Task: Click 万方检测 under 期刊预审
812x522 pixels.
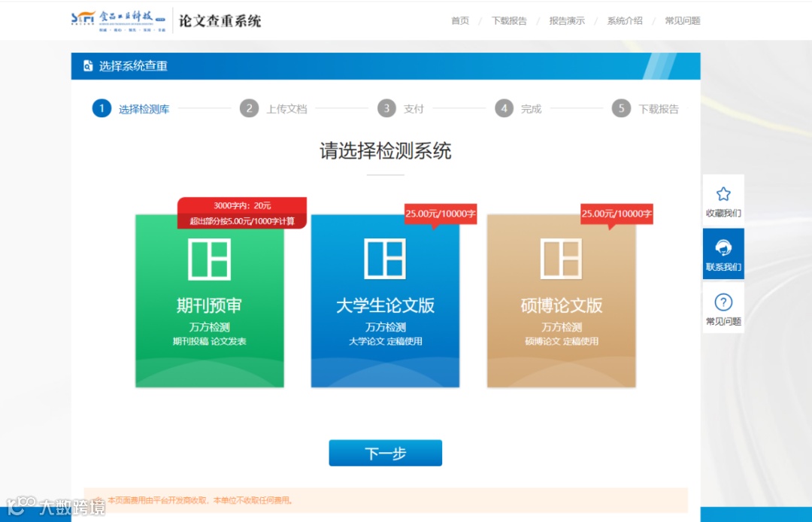Action: pyautogui.click(x=209, y=327)
